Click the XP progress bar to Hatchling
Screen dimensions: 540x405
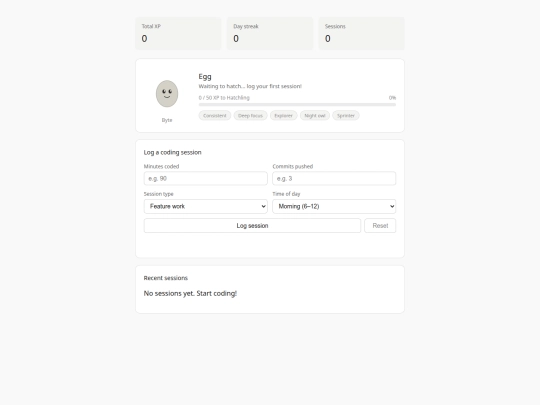click(x=297, y=104)
